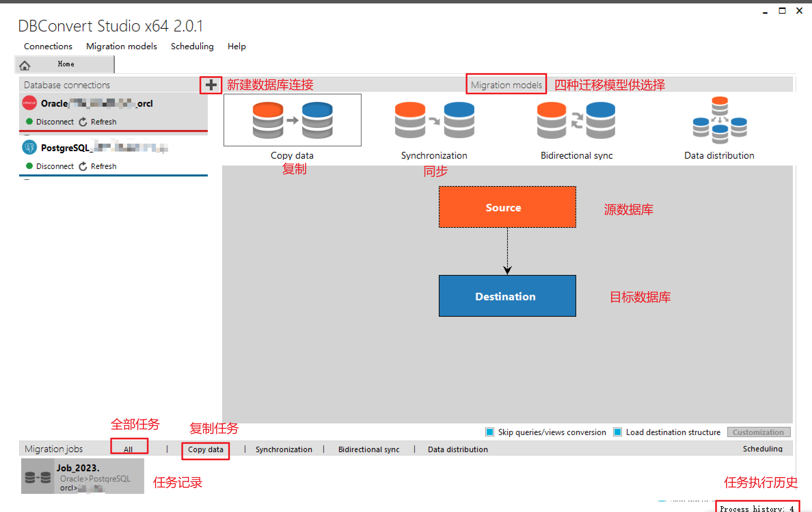Filter jobs by Data distribution
The image size is (812, 512).
pos(458,449)
